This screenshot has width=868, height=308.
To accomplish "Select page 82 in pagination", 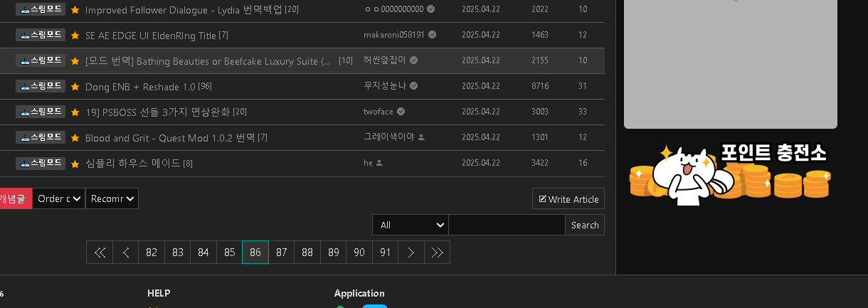I will 152,253.
